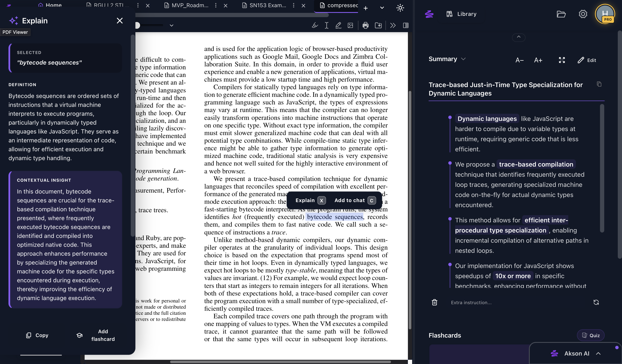
Task: Select the pen drawing tool
Action: [x=338, y=25]
